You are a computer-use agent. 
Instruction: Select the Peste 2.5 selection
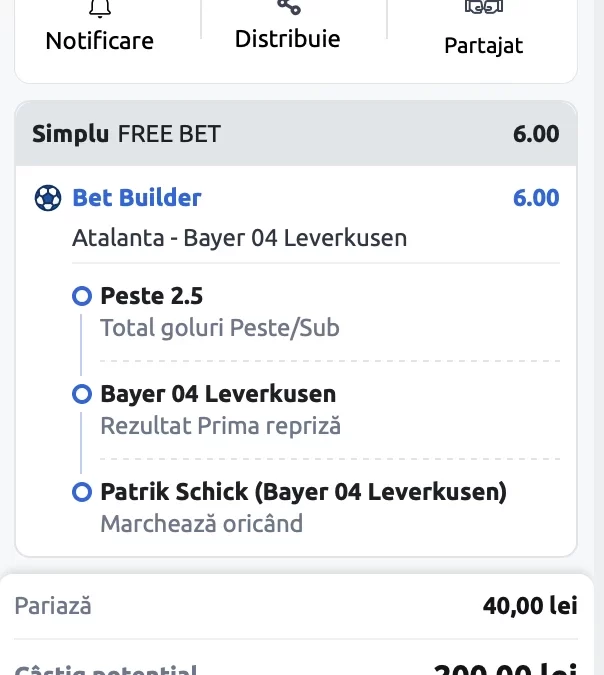[152, 296]
